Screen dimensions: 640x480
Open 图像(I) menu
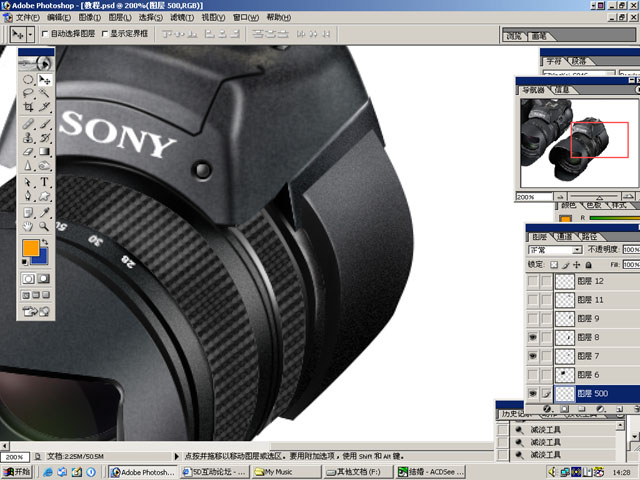point(89,18)
